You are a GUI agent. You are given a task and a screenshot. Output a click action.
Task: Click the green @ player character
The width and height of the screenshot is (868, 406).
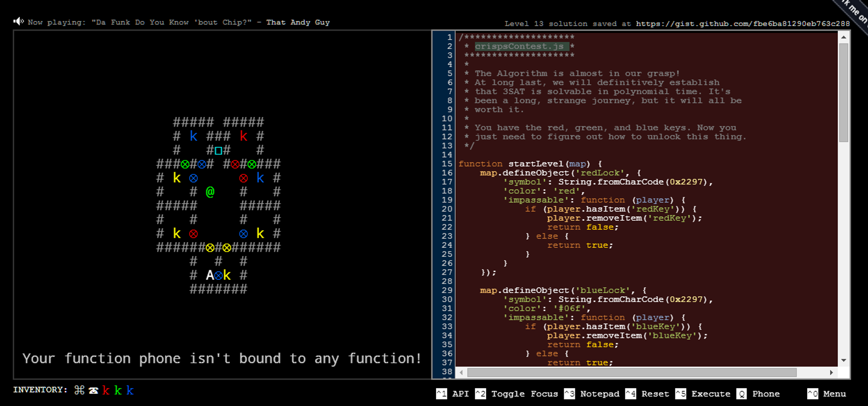click(x=210, y=192)
